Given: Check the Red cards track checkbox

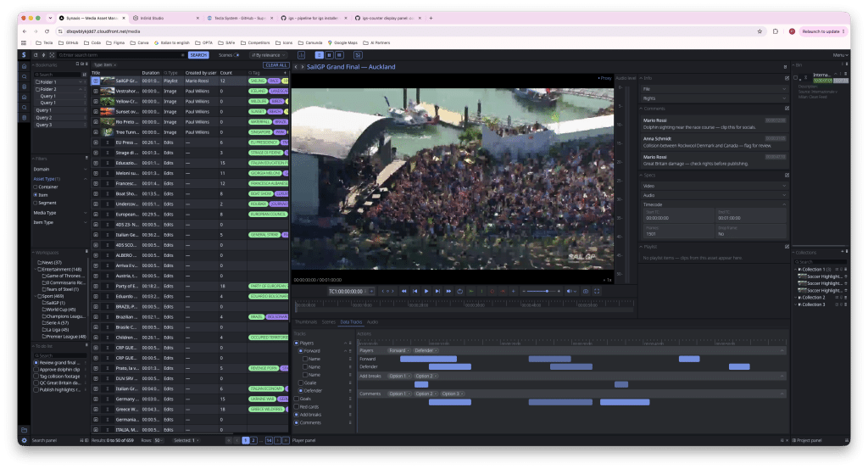Looking at the screenshot, I should point(297,406).
